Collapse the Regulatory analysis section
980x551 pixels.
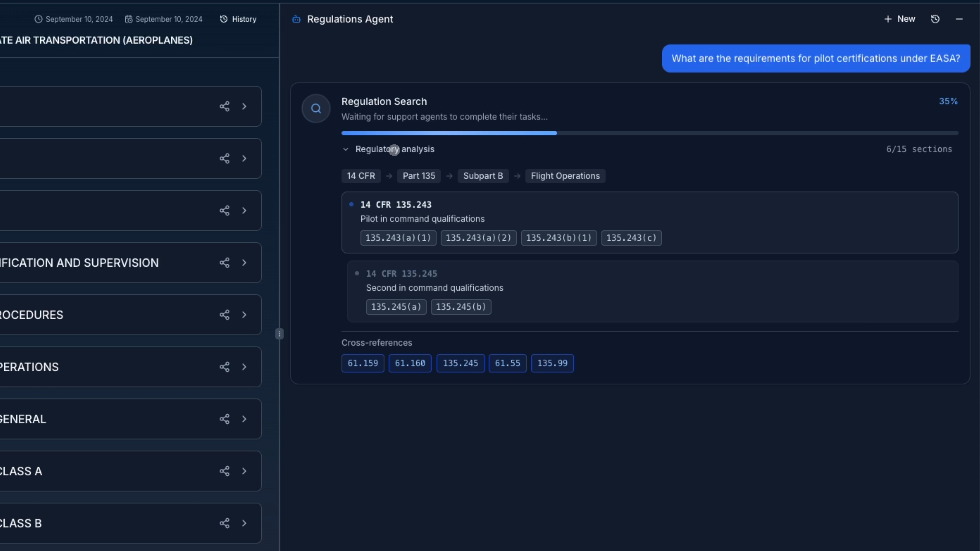coord(346,149)
